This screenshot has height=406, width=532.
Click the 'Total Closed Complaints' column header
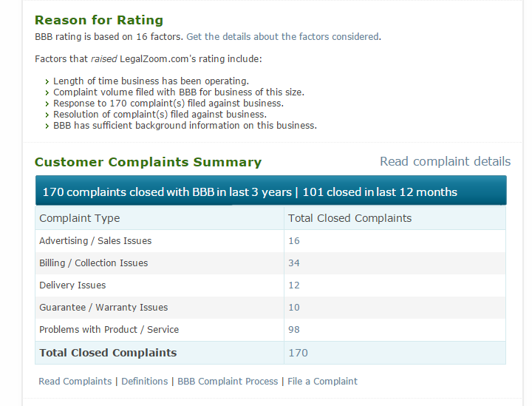(x=349, y=218)
